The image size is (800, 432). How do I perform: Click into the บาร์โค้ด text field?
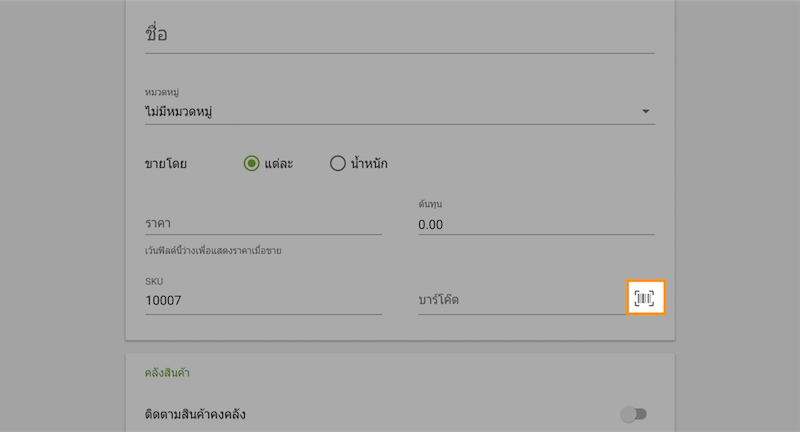pos(522,300)
